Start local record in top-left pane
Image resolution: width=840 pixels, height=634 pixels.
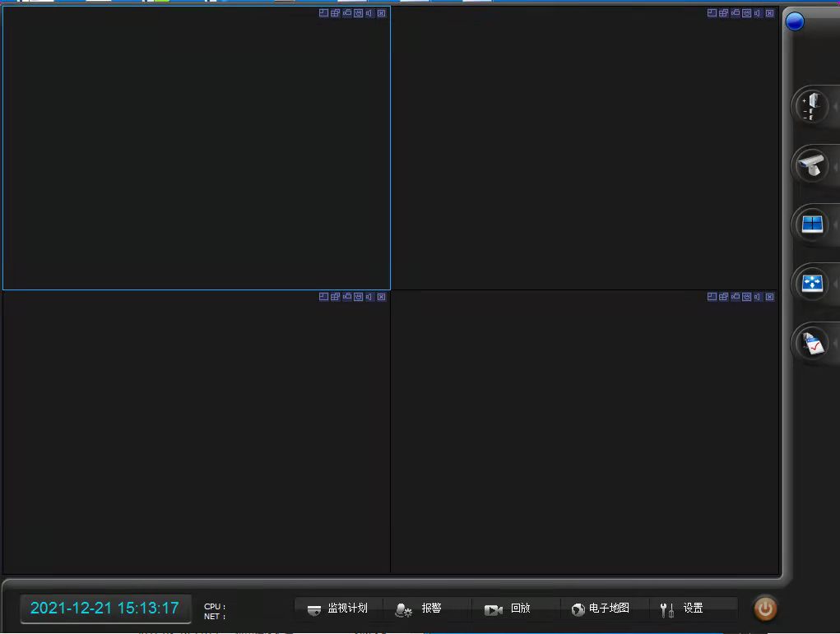pos(359,13)
